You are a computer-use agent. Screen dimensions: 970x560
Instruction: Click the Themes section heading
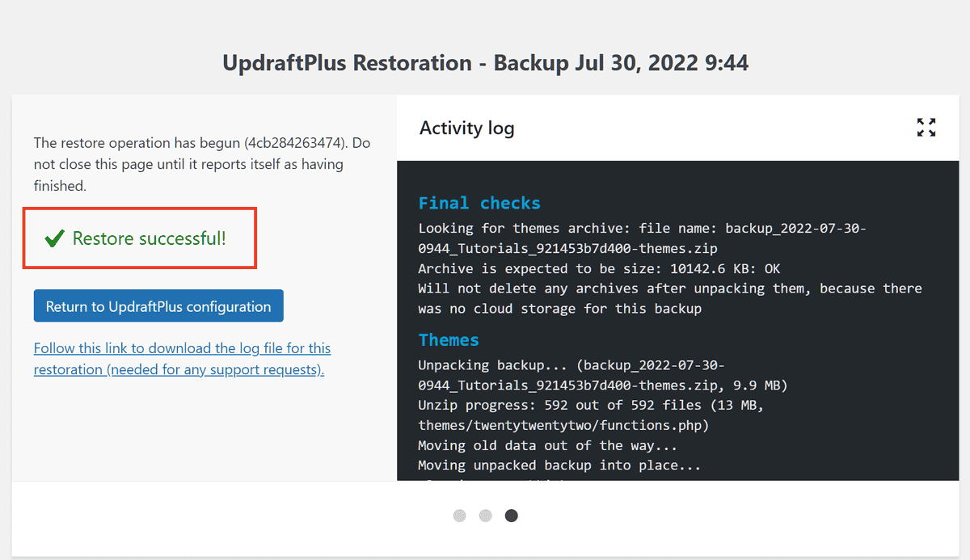tap(449, 339)
